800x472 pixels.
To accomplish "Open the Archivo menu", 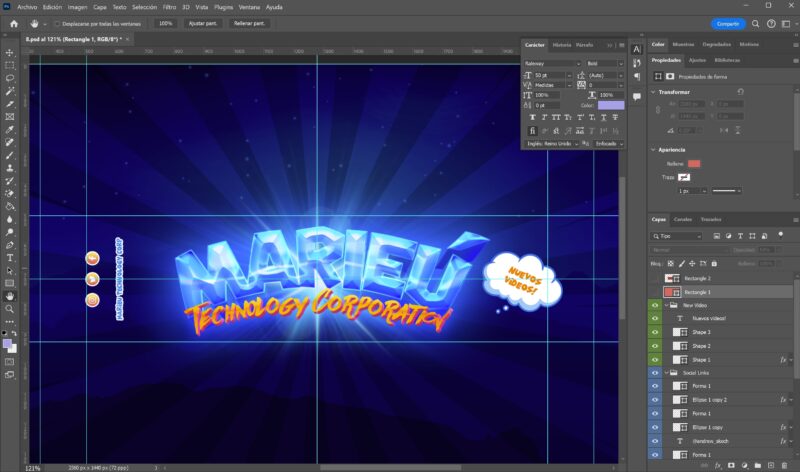I will coord(27,7).
